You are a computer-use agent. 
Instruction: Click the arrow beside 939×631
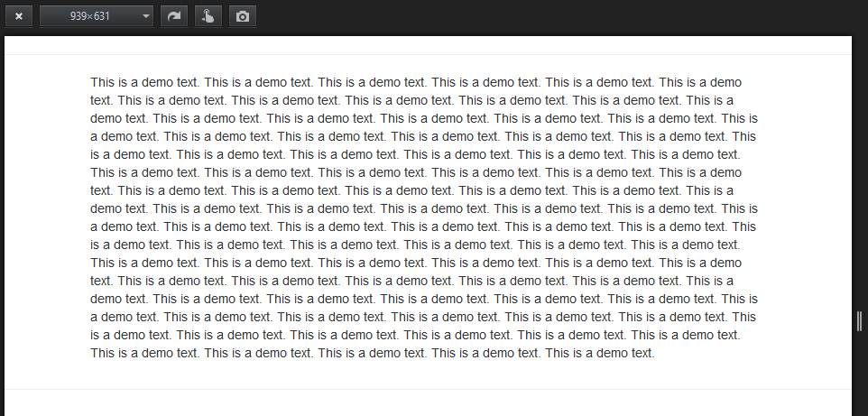146,16
